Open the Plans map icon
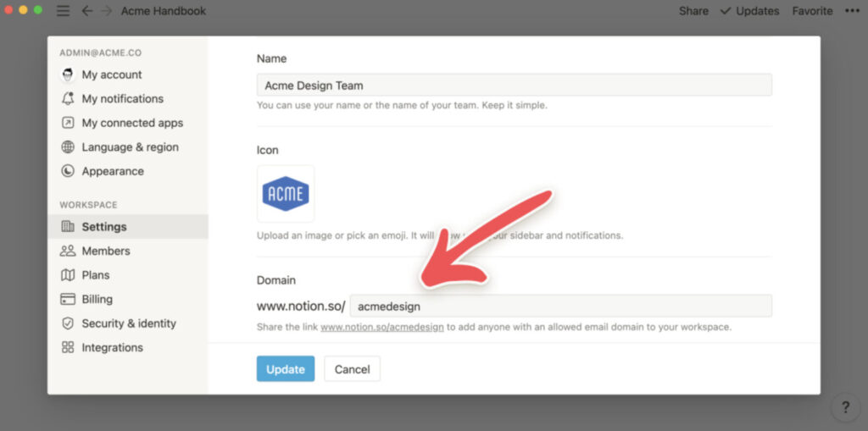Viewport: 868px width, 431px height. [x=68, y=275]
